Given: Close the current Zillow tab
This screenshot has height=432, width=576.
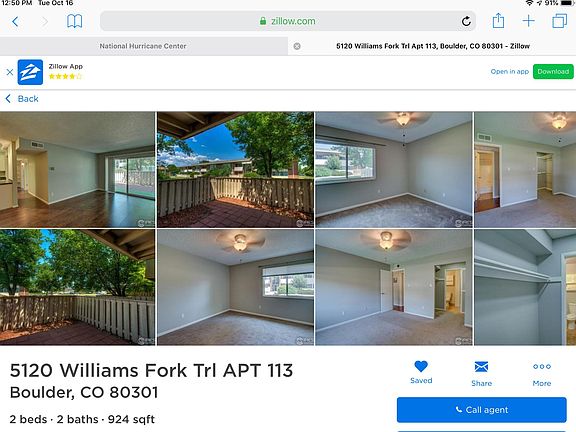Looking at the screenshot, I should tap(297, 46).
